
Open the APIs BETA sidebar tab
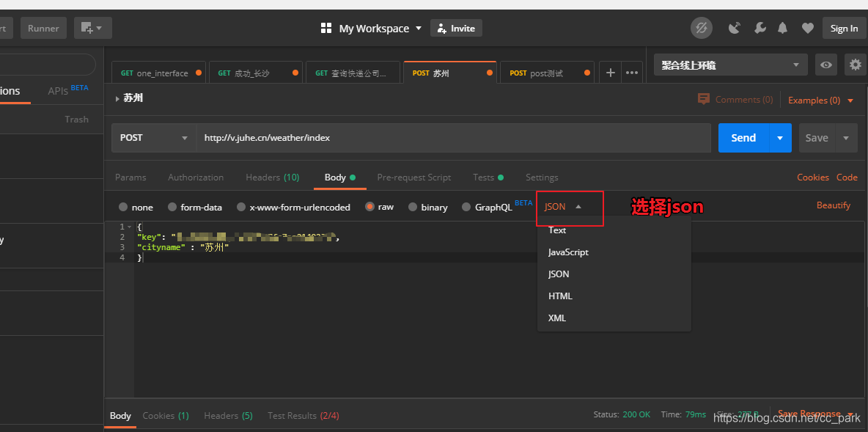(67, 90)
